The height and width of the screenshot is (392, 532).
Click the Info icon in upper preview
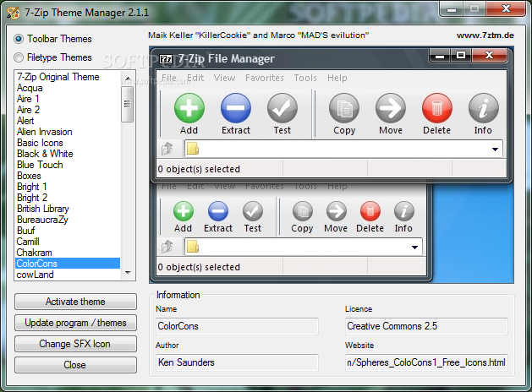coord(484,108)
